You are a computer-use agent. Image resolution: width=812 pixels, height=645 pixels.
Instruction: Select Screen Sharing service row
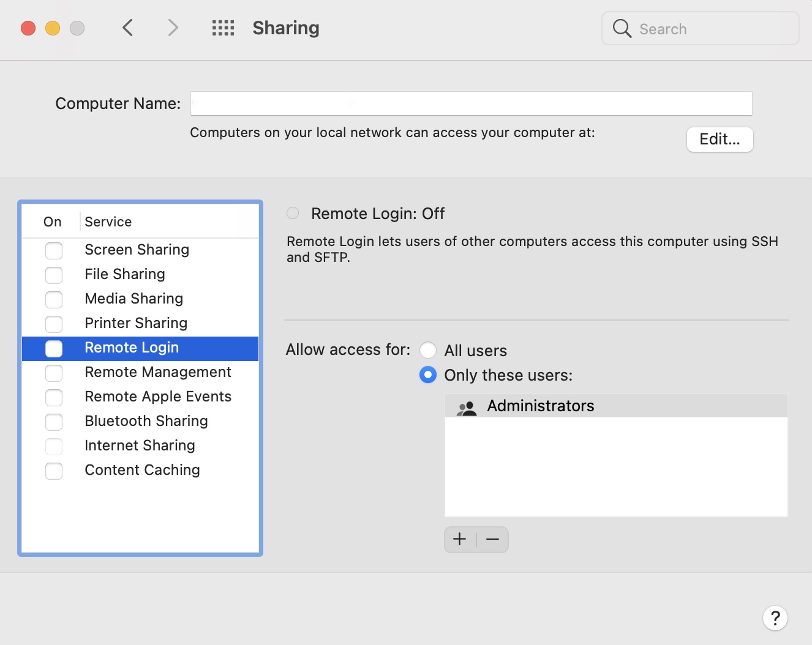[x=140, y=250]
